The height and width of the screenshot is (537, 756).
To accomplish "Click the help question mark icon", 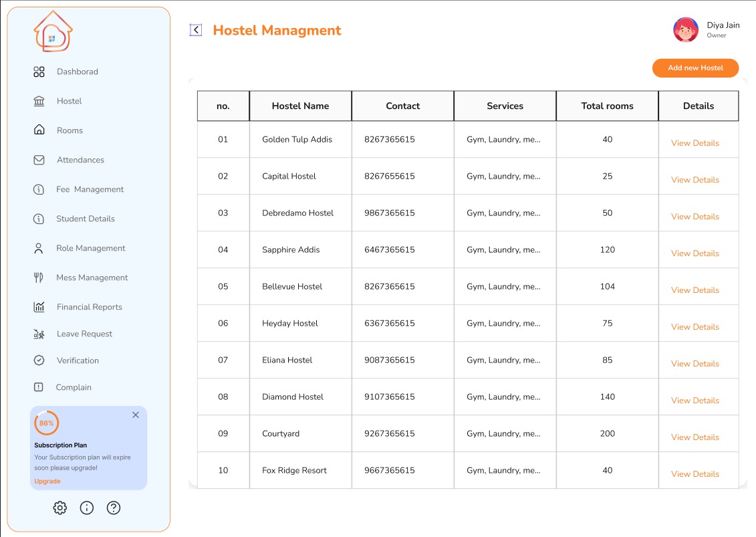I will (114, 508).
